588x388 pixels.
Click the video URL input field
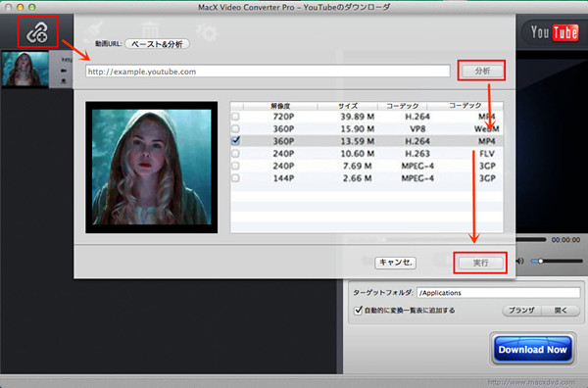pos(268,72)
